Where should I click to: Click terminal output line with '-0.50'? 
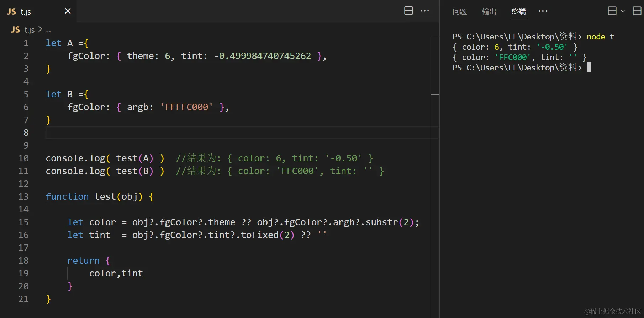click(515, 47)
